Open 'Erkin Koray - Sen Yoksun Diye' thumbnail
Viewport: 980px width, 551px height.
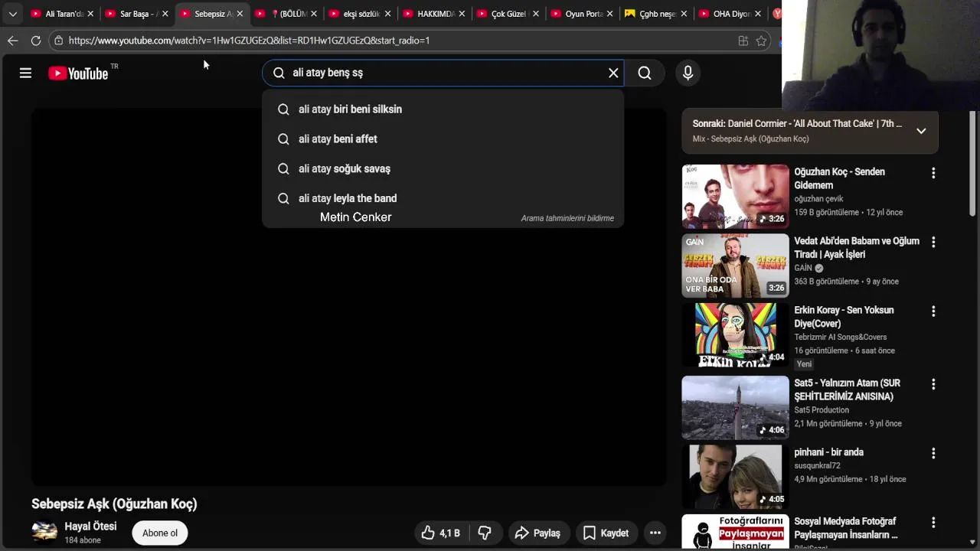click(x=735, y=335)
